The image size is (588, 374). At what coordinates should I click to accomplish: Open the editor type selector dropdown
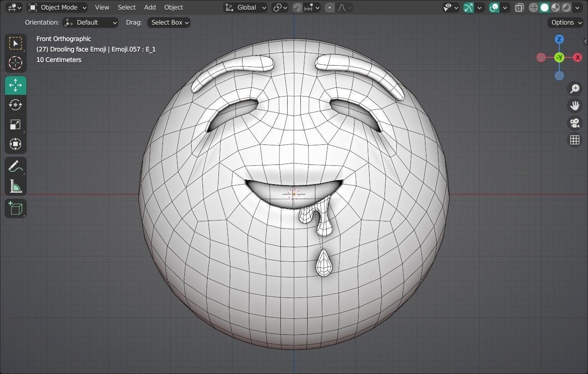click(14, 7)
